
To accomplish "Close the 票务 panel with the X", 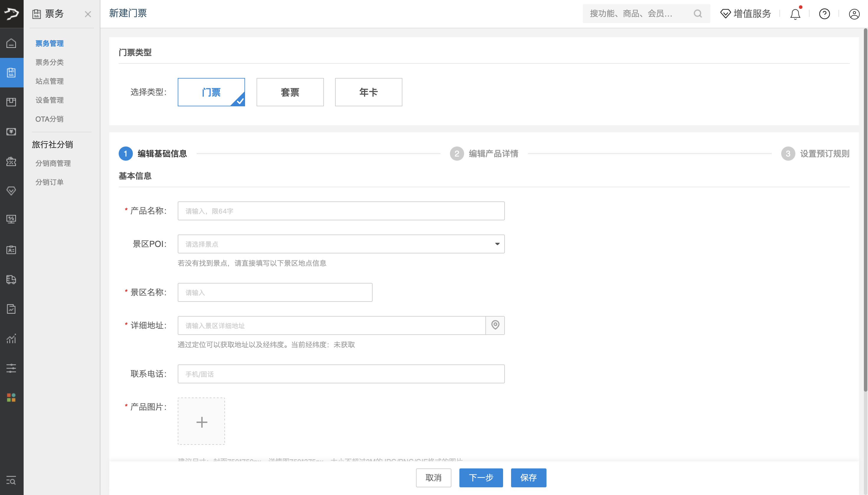I will [x=88, y=14].
